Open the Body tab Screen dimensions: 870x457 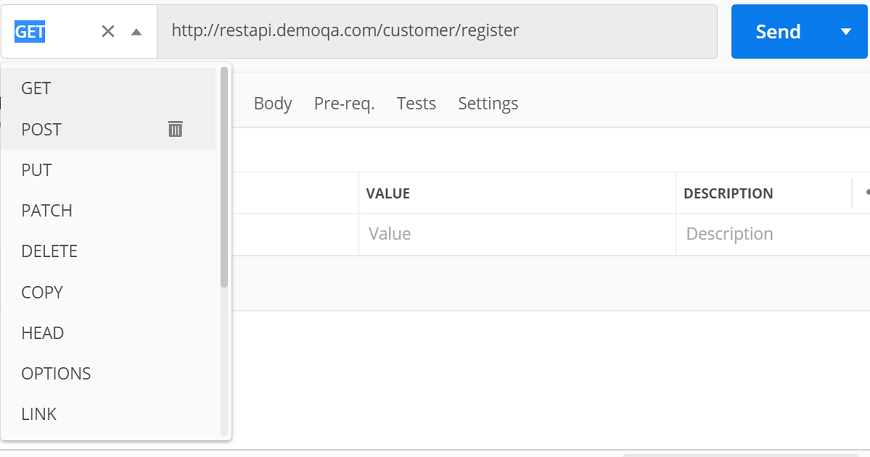[273, 104]
